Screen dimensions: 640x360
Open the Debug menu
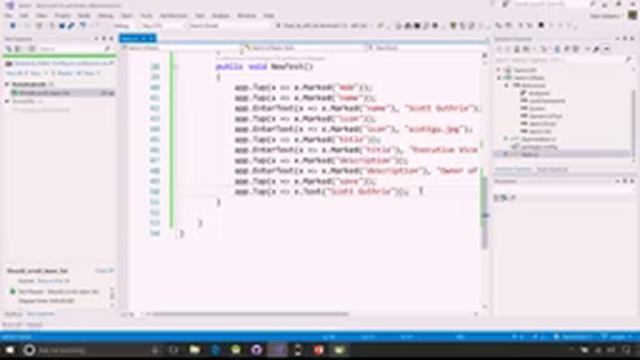106,16
